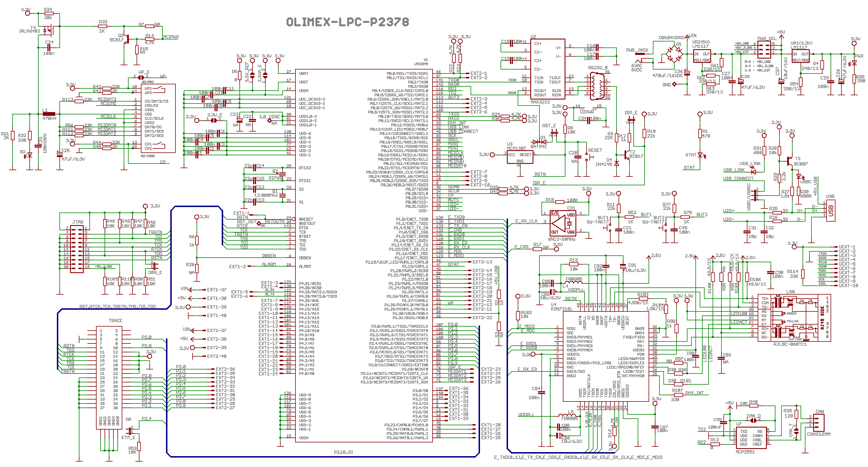Image resolution: width=868 pixels, height=467 pixels.
Task: Click the 3.3VA_E jumper label
Action: pyautogui.click(x=259, y=73)
